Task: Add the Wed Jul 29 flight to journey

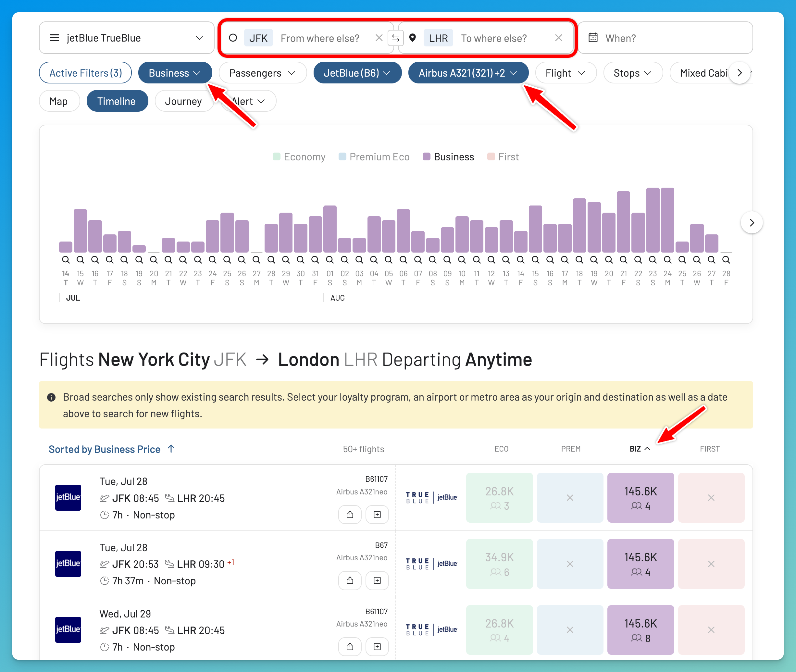Action: click(x=377, y=647)
